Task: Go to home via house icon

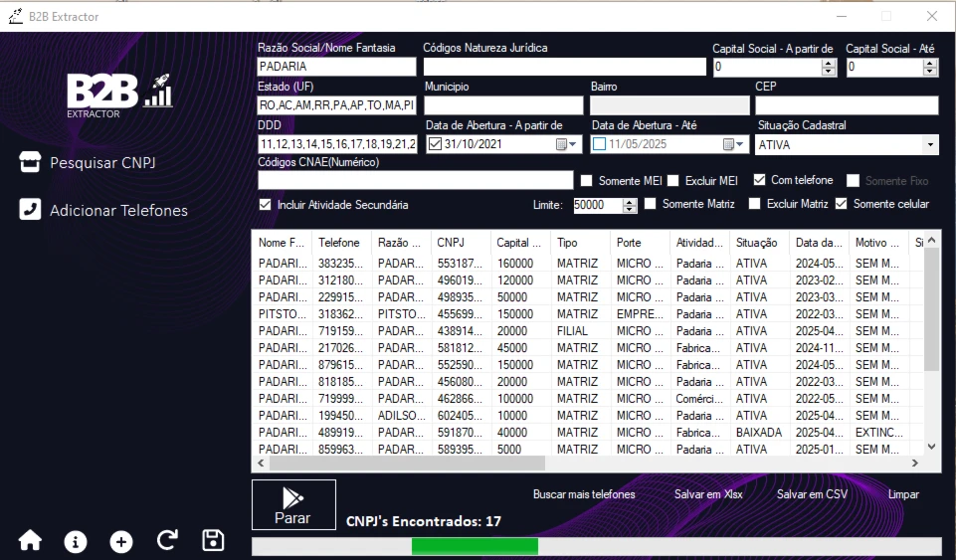Action: coord(30,540)
